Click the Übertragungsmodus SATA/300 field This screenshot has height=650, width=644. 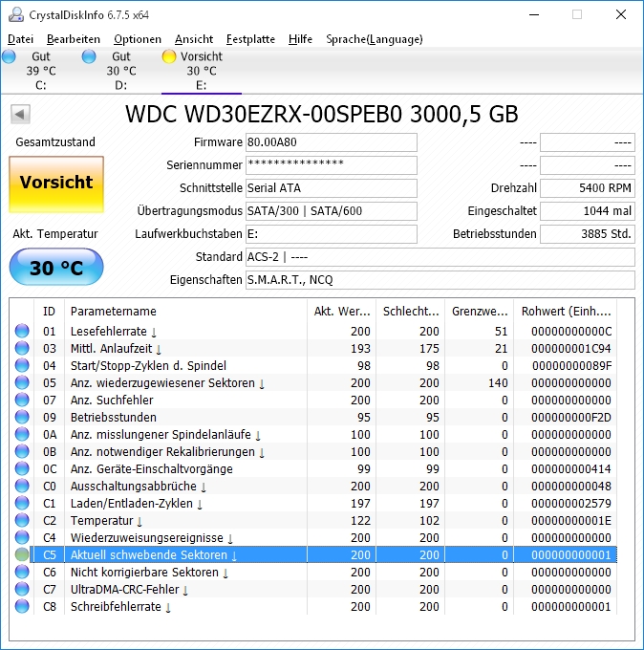click(x=332, y=211)
